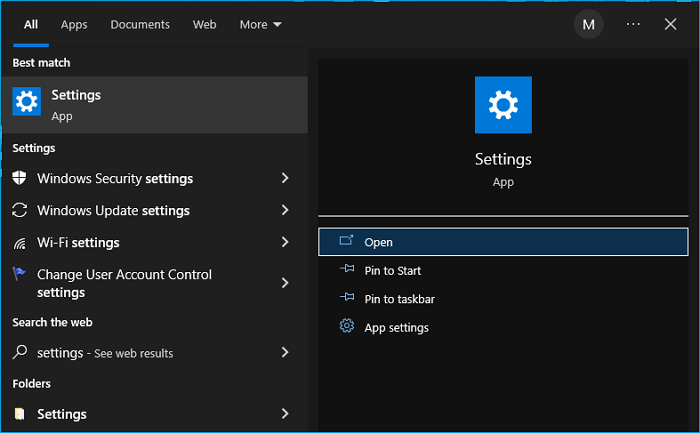
Task: Click the 'Settings' title in preview pane
Action: pos(503,159)
